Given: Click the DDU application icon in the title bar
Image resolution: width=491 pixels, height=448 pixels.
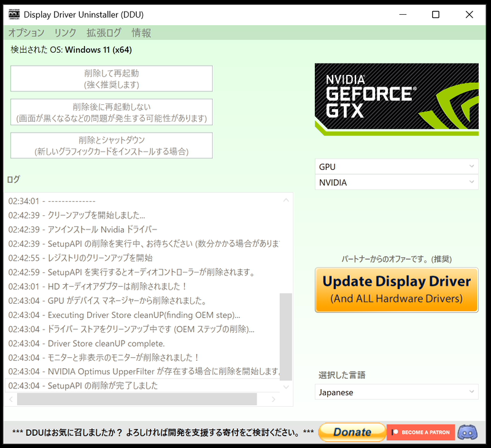Looking at the screenshot, I should point(14,14).
